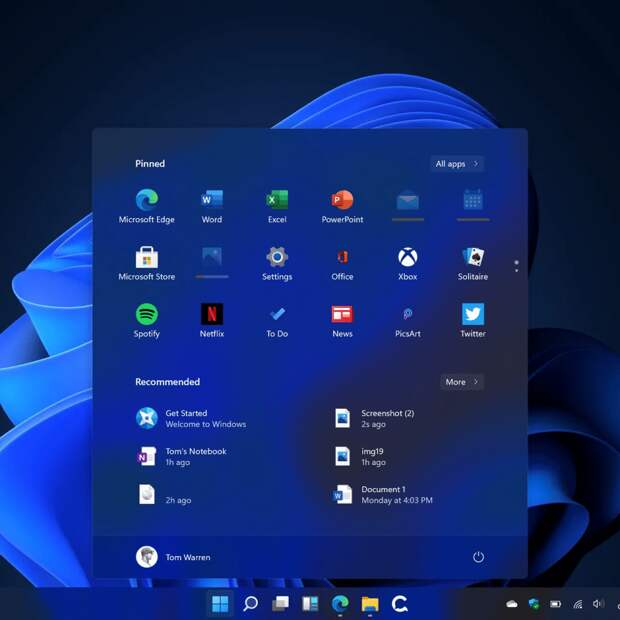Click the OneDrive cloud tray icon
The height and width of the screenshot is (620, 620).
pos(512,604)
